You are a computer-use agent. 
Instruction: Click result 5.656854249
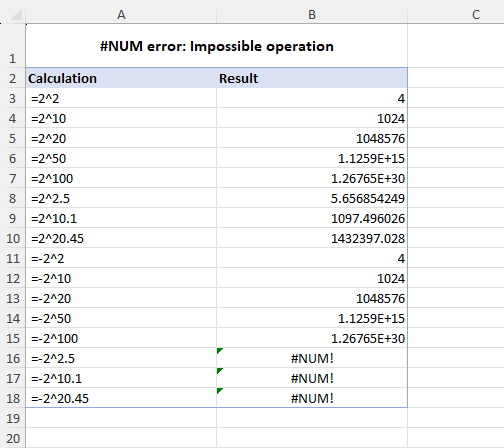coord(312,198)
